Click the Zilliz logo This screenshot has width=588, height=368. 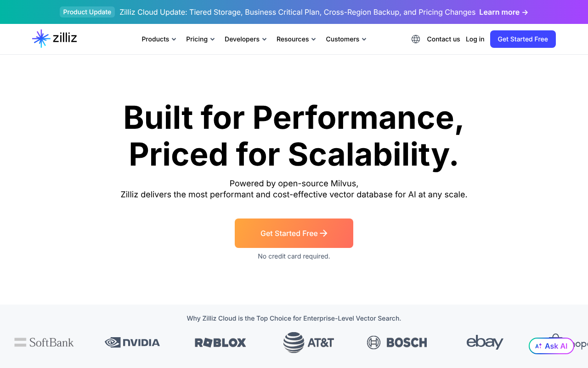(x=55, y=39)
